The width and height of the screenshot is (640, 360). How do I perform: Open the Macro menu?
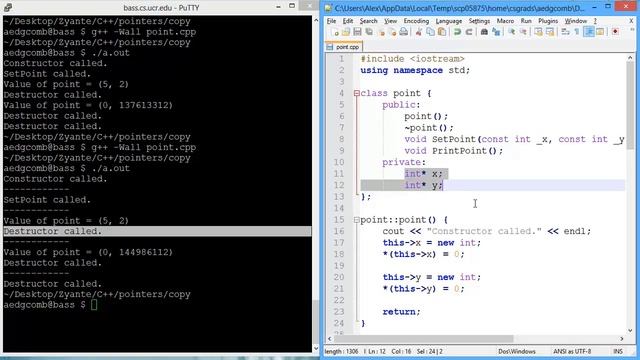point(505,21)
